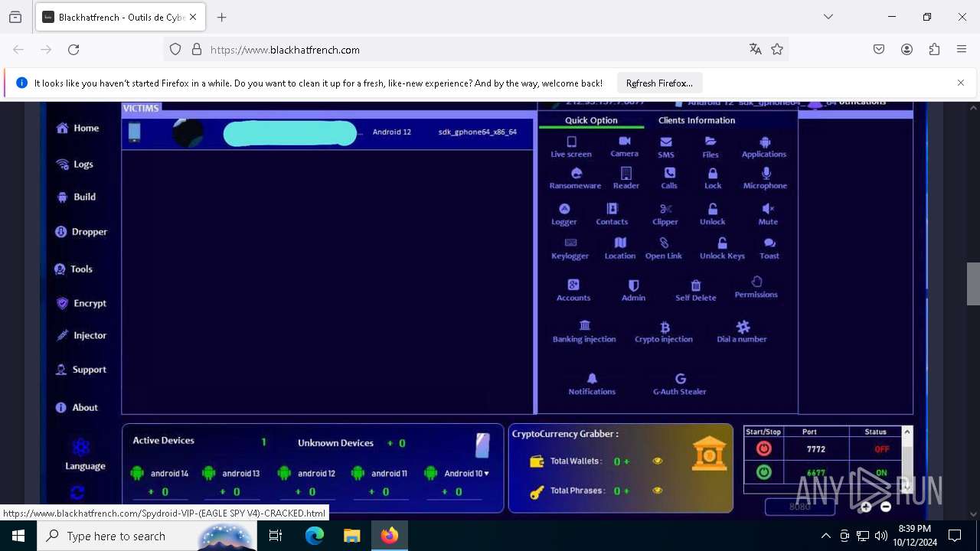Open Build in the sidebar

[76, 197]
